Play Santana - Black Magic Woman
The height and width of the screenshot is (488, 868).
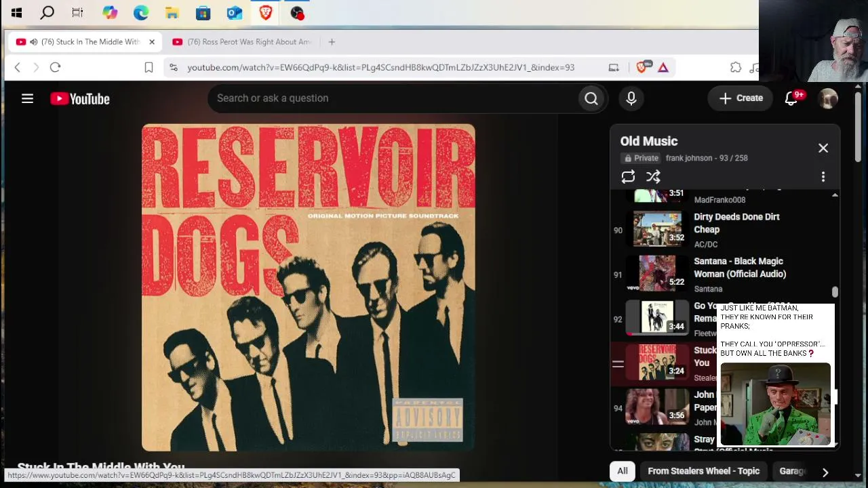coord(740,268)
